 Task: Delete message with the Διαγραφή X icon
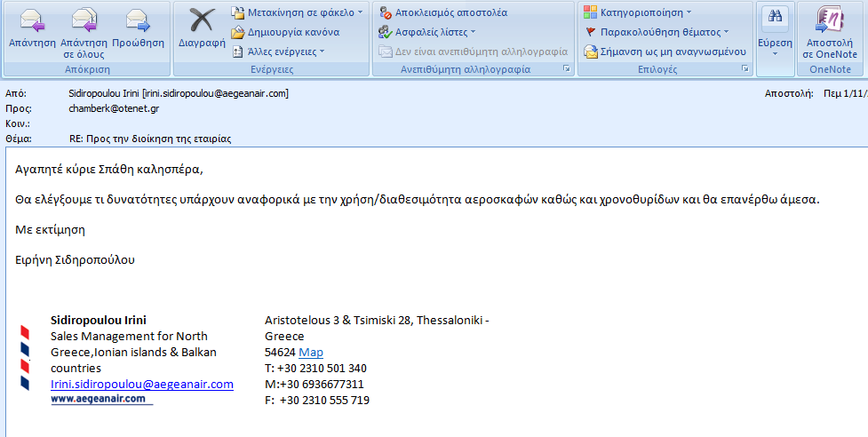202,20
